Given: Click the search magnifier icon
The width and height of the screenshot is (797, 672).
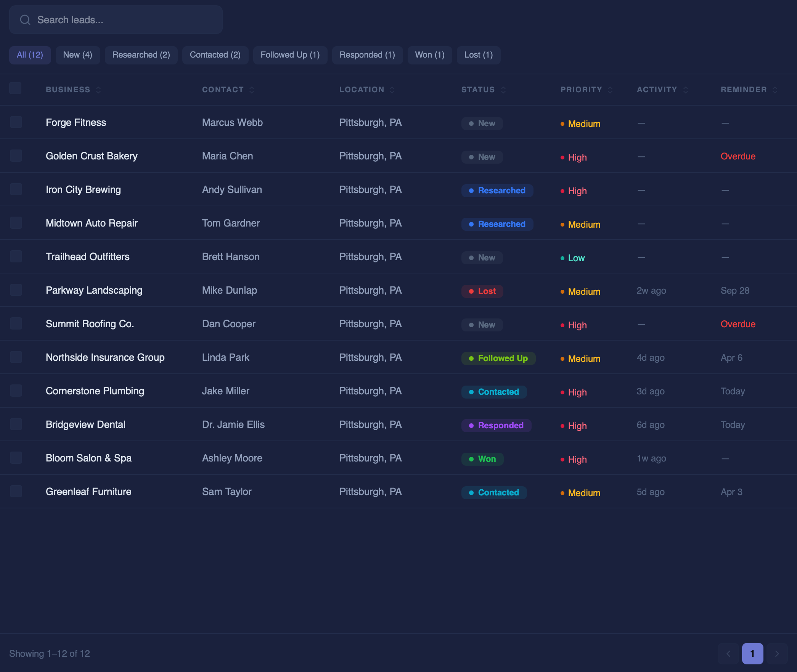Looking at the screenshot, I should click(25, 20).
